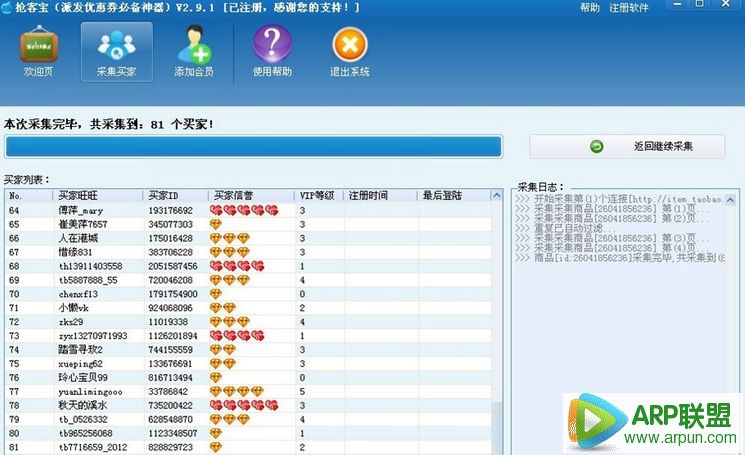
Task: Click buyer ID 193176692
Action: [x=171, y=210]
